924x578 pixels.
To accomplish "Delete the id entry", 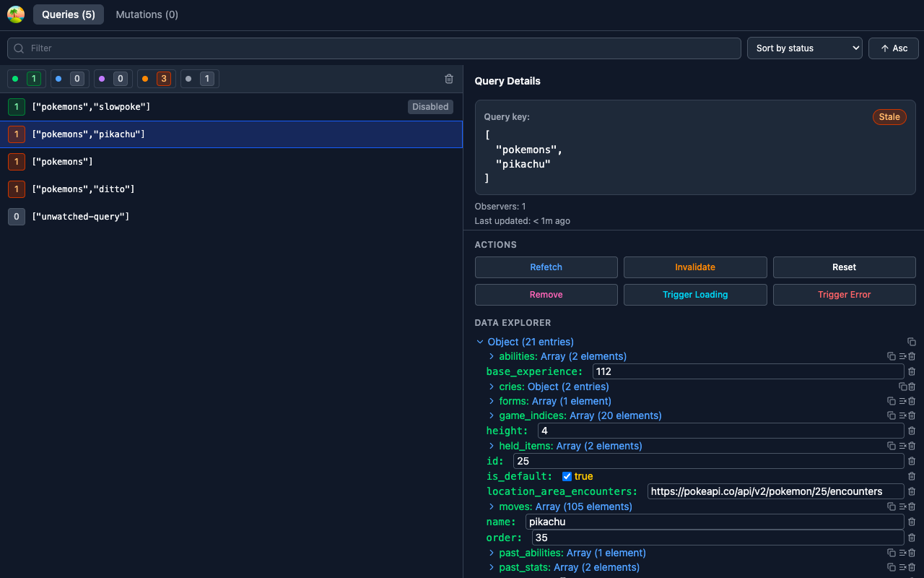I will tap(912, 461).
